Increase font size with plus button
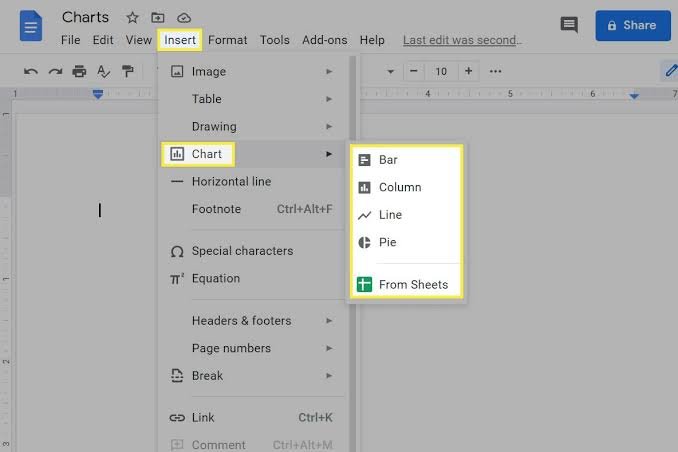This screenshot has width=678, height=452. tap(468, 71)
